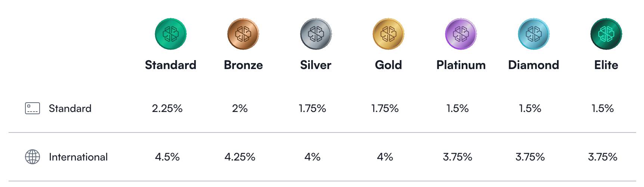Viewport: 644px width, 187px height.
Task: Click the 2.25% Standard tier rate
Action: [x=167, y=108]
